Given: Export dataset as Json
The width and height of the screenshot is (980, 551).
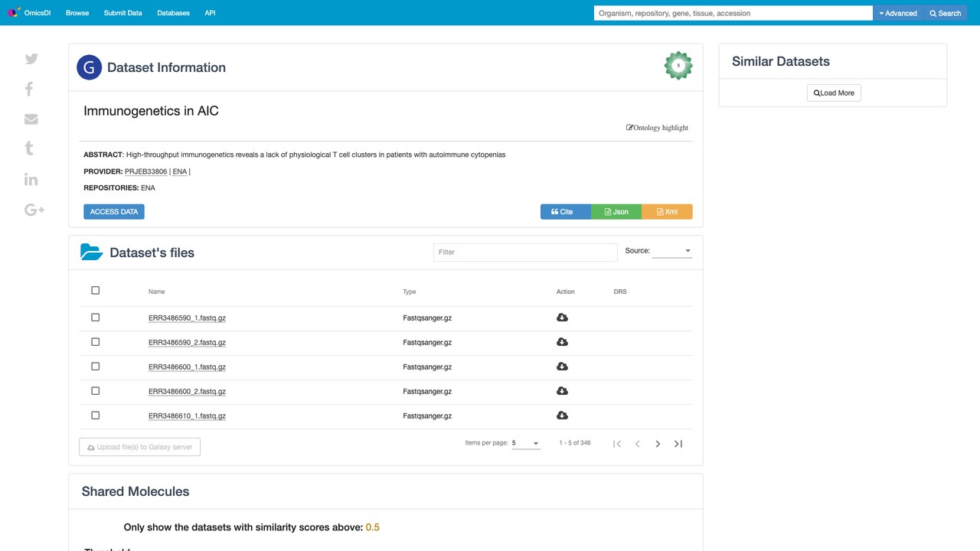Looking at the screenshot, I should [x=616, y=212].
